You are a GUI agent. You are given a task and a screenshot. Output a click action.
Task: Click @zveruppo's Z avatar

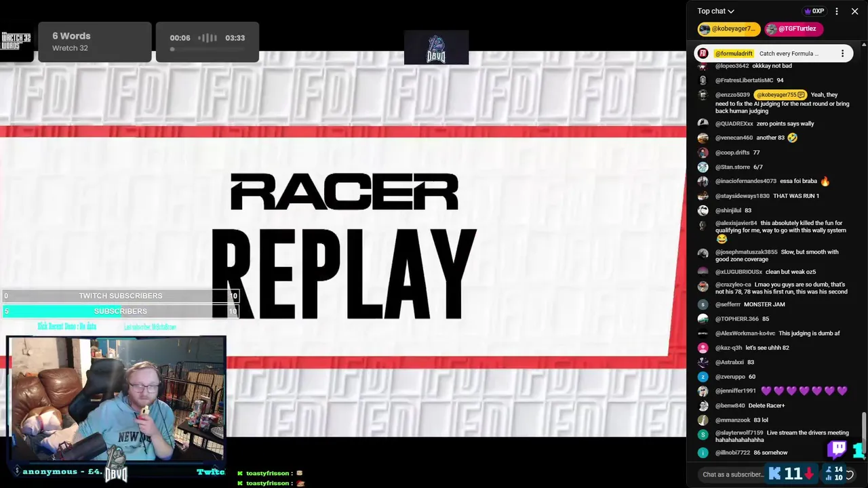click(x=703, y=377)
